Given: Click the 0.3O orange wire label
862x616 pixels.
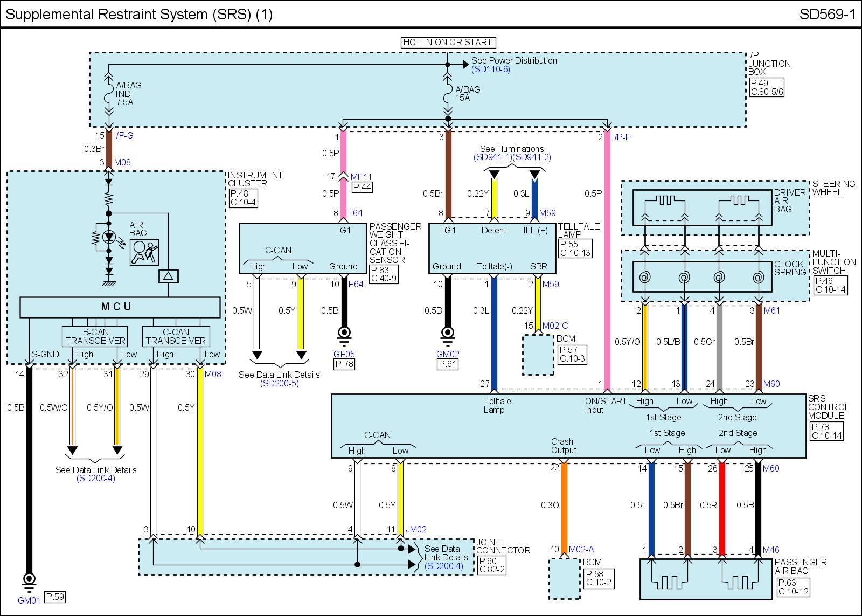Looking at the screenshot, I should pyautogui.click(x=550, y=505).
